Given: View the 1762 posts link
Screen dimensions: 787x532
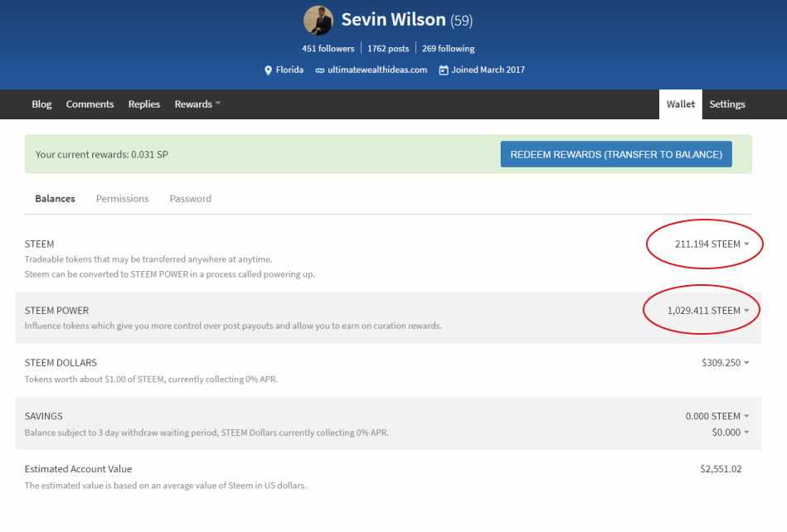Looking at the screenshot, I should [x=388, y=49].
